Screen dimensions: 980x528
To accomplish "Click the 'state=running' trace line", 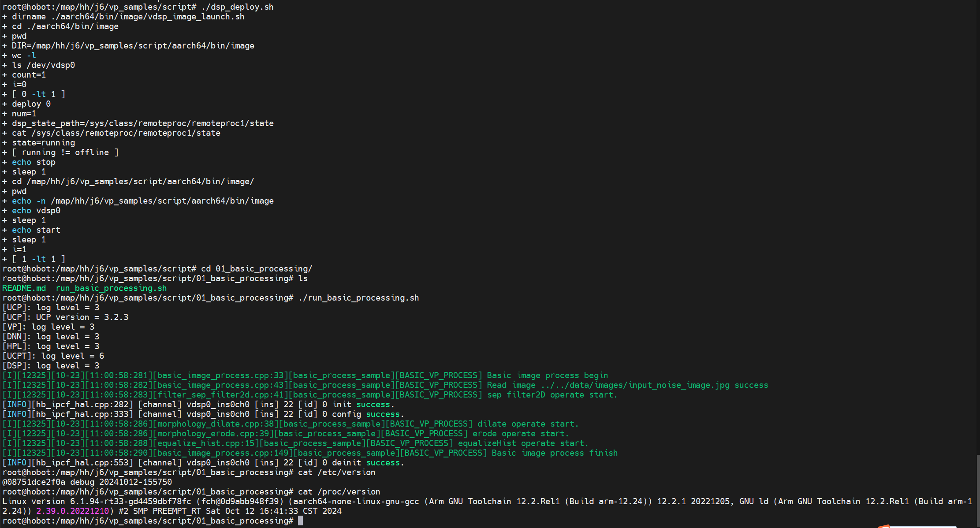I will (x=43, y=143).
